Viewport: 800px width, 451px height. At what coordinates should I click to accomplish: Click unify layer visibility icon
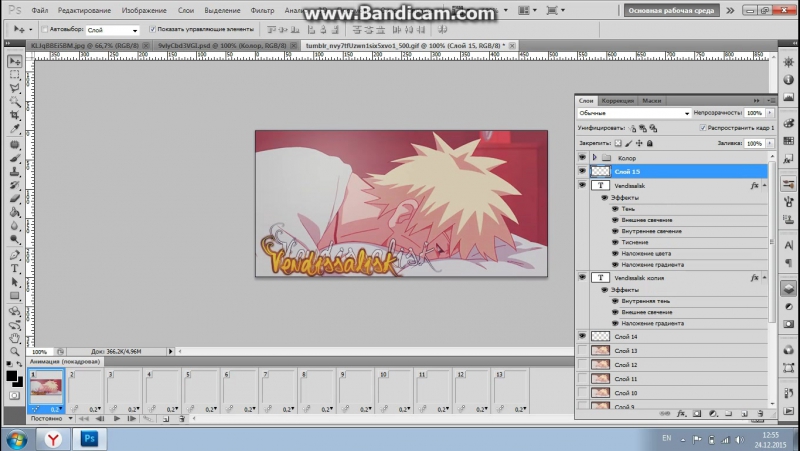pyautogui.click(x=643, y=128)
